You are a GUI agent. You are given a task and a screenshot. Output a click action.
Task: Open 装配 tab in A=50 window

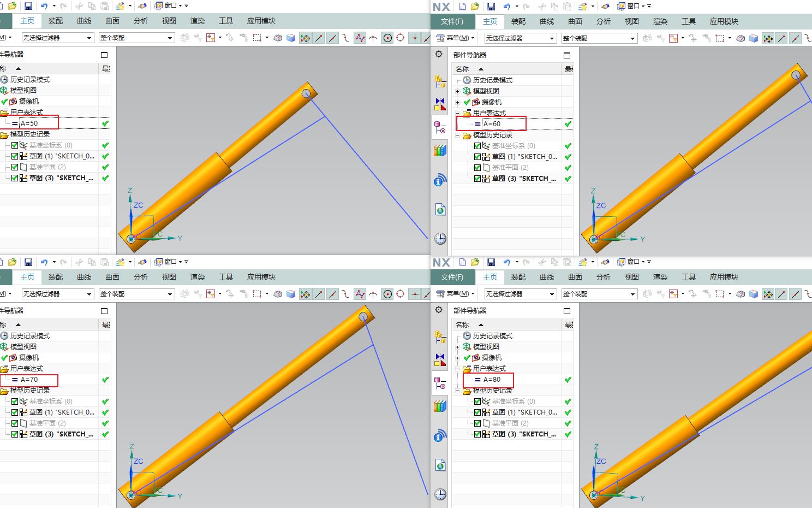(x=56, y=21)
